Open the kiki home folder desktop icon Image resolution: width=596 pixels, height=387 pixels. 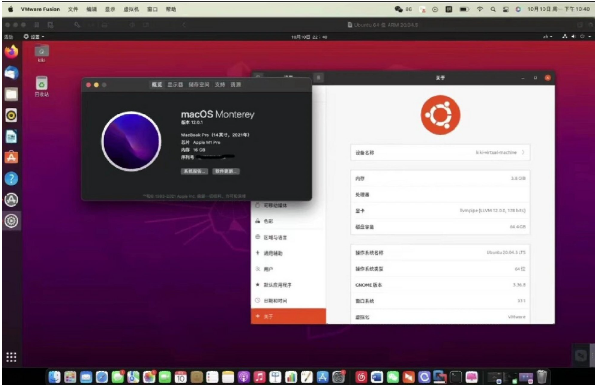[x=41, y=53]
